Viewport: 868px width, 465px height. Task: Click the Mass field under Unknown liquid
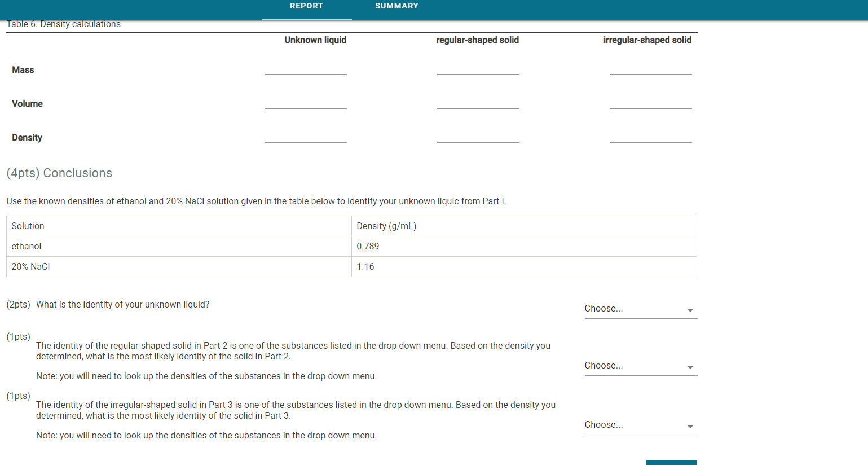click(x=305, y=72)
